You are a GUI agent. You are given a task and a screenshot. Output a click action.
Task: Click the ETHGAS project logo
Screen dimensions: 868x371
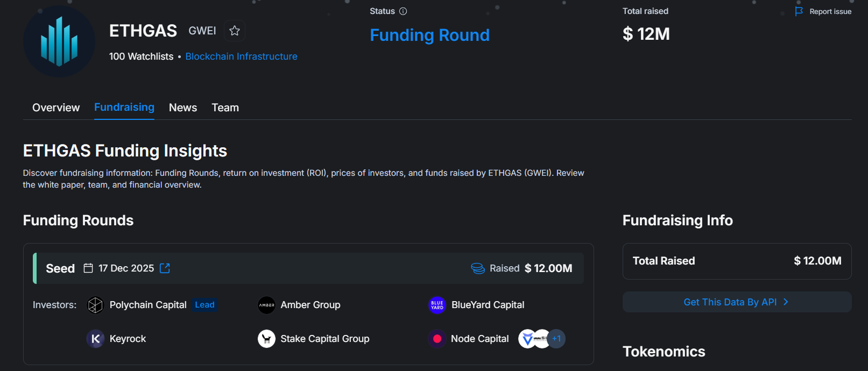pos(59,41)
